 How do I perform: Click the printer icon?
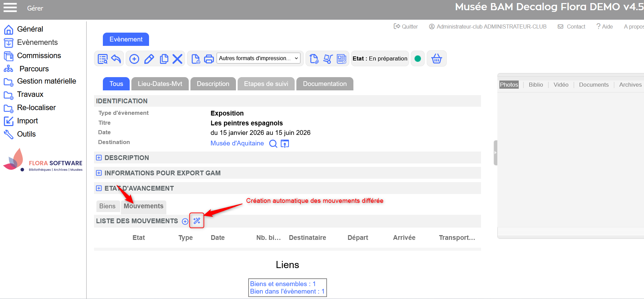(x=209, y=59)
